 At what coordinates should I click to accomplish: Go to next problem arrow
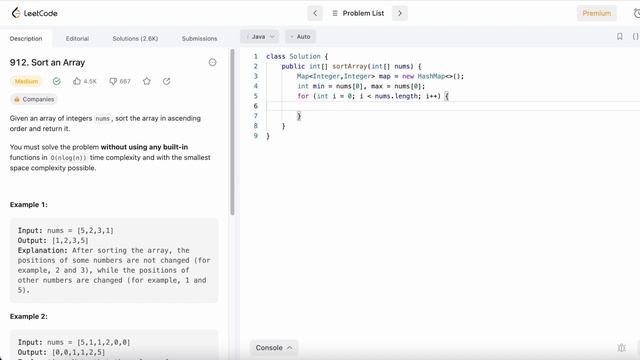click(400, 13)
